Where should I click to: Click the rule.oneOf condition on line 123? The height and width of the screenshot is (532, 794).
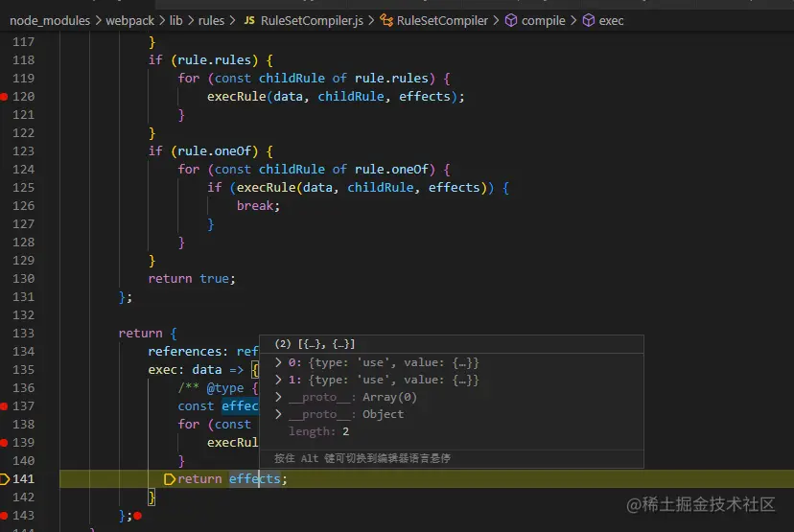click(x=215, y=151)
